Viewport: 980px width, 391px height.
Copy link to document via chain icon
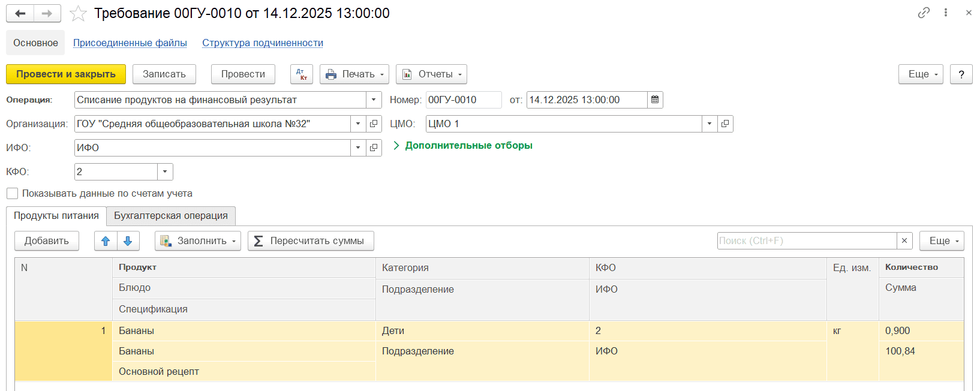pos(924,13)
